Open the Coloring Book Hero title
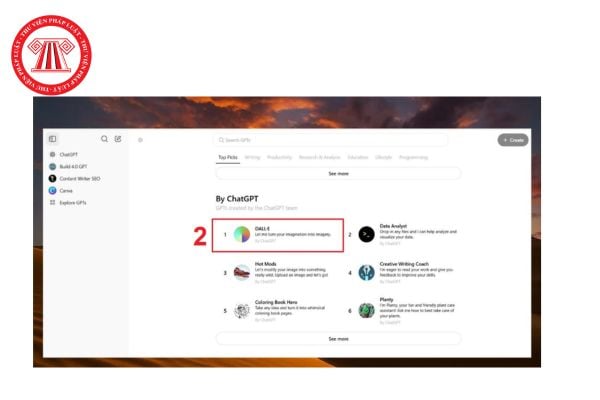Screen dimensions: 600x400 coord(276,302)
